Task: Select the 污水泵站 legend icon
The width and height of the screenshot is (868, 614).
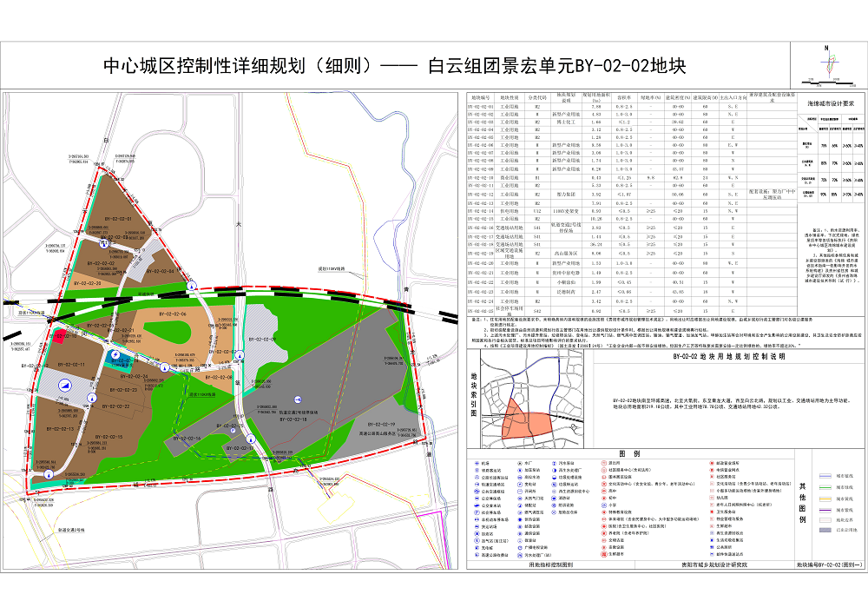Action: tap(554, 464)
